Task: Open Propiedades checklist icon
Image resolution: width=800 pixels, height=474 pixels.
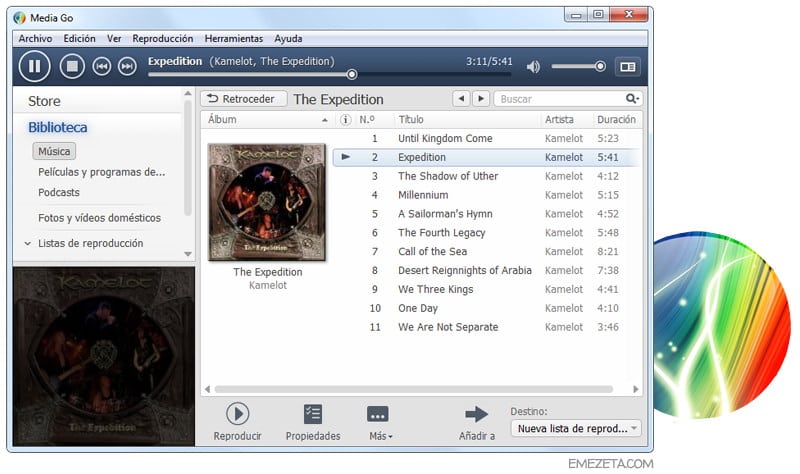Action: [x=313, y=414]
